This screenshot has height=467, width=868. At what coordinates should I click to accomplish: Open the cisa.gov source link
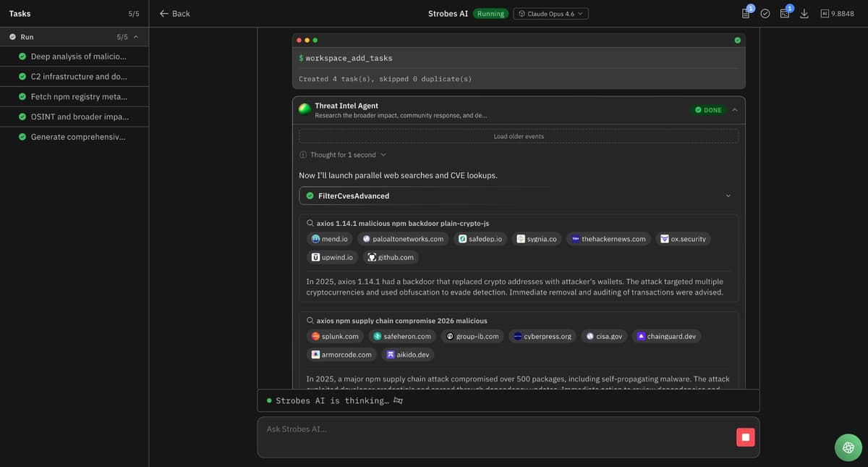point(605,336)
